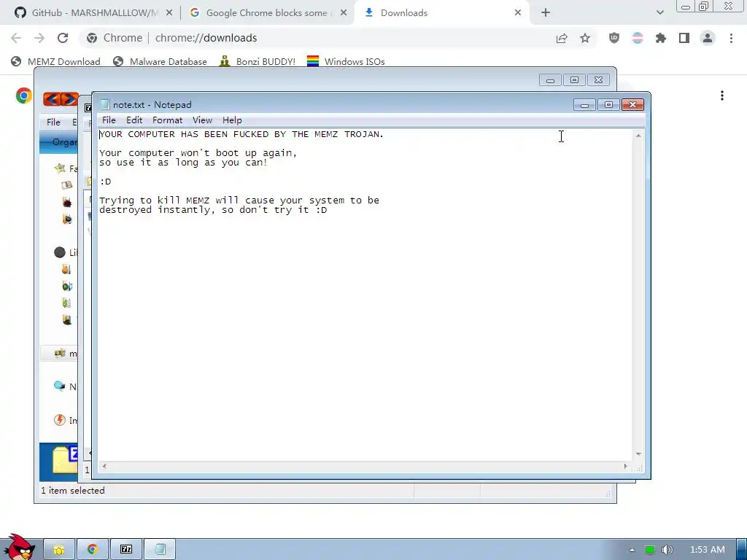The image size is (747, 560).
Task: Open Notepad's Help menu
Action: pos(232,120)
